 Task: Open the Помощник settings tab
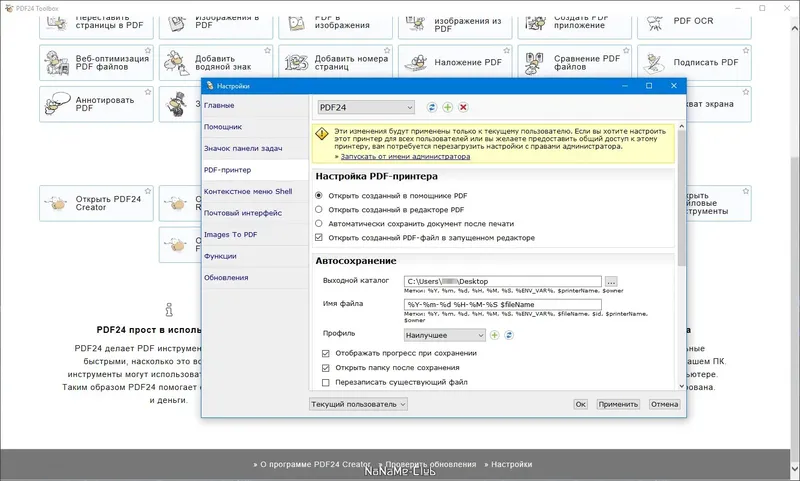pos(255,126)
